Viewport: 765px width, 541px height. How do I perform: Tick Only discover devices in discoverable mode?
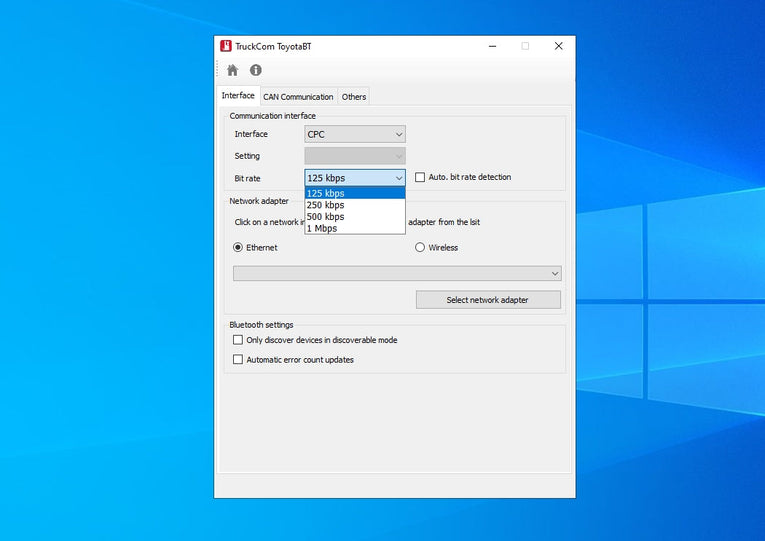tap(238, 340)
